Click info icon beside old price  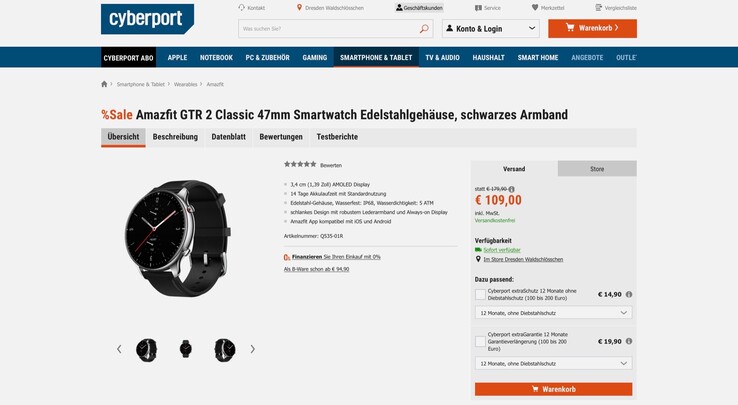(512, 189)
